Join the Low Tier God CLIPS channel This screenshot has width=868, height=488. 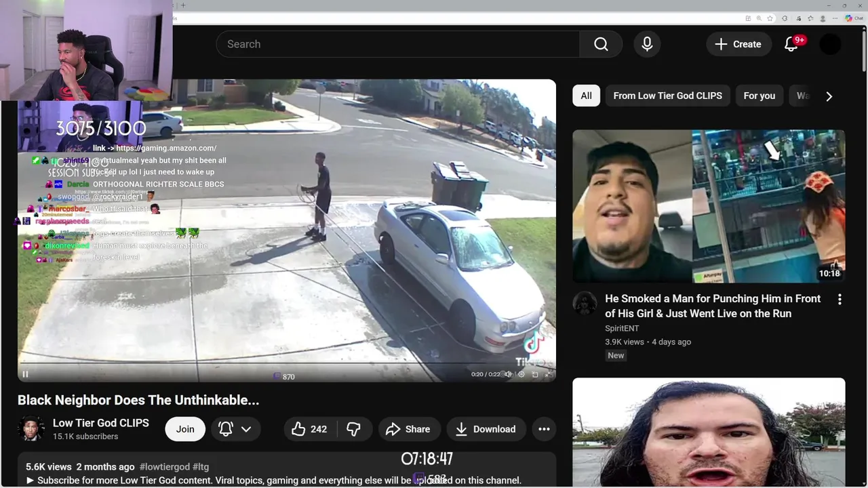click(x=185, y=429)
